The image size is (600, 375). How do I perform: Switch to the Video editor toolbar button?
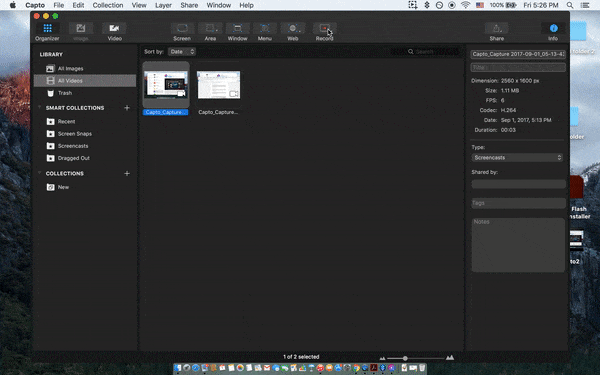pyautogui.click(x=114, y=32)
